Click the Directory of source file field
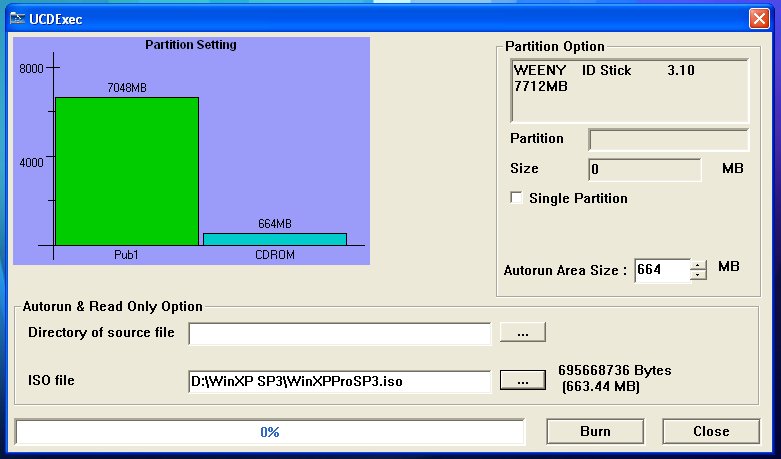This screenshot has height=459, width=781. point(340,333)
